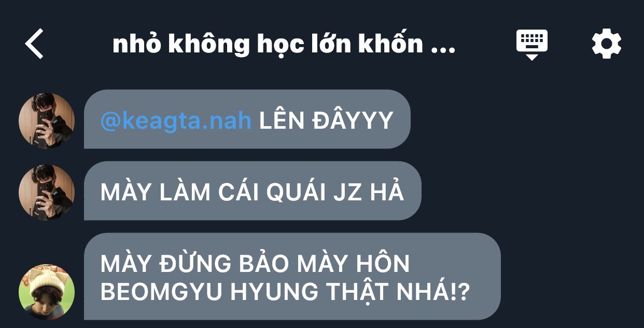
Task: Select the MÀY ĐỪNG BẢO MÀY HÔN bubble
Action: coord(292,276)
